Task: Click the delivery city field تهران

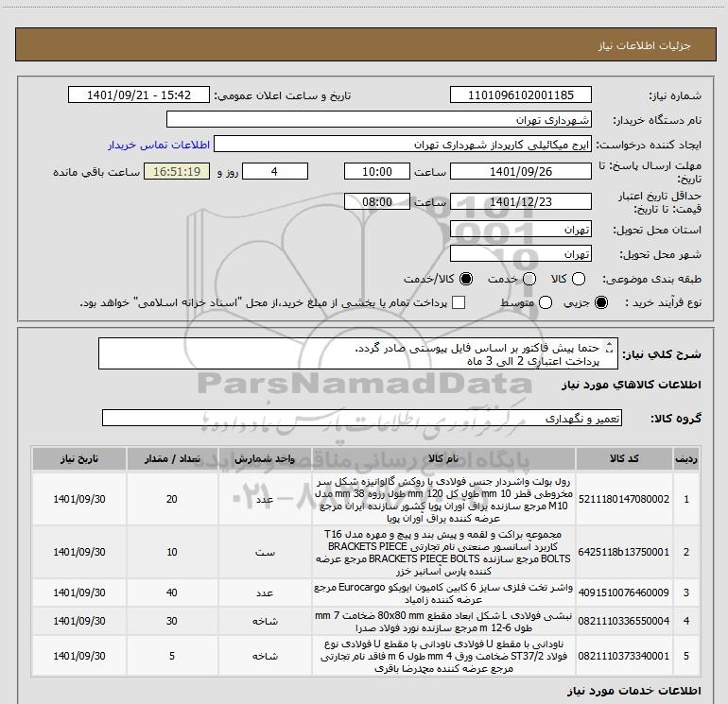Action: (520, 253)
